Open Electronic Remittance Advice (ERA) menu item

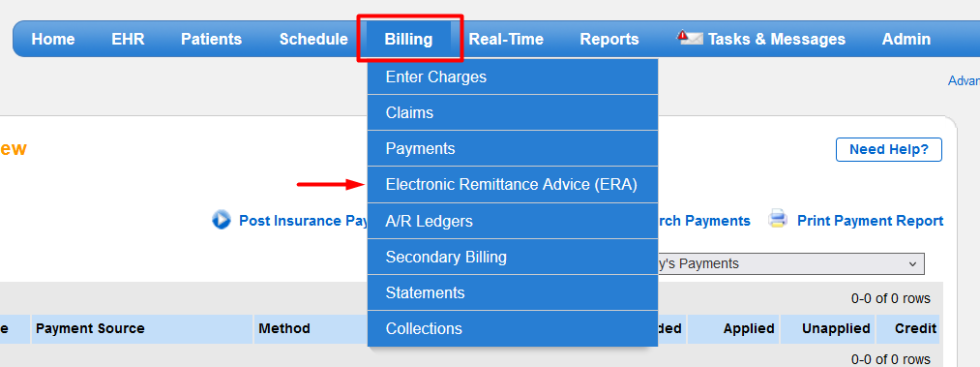click(513, 184)
